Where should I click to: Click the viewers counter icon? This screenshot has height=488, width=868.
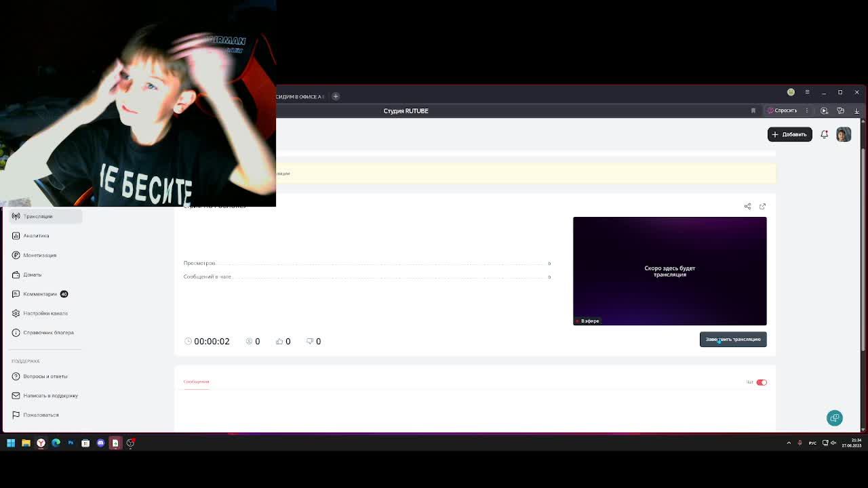249,342
